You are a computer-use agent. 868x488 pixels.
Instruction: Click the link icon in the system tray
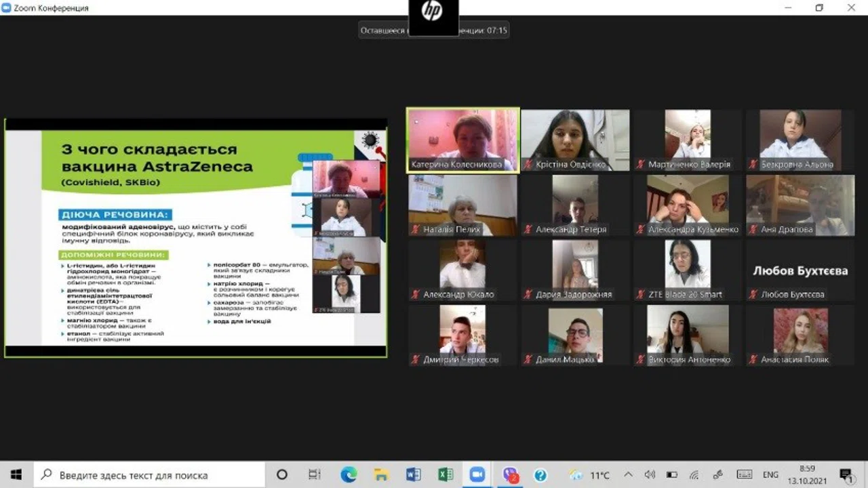pos(718,474)
